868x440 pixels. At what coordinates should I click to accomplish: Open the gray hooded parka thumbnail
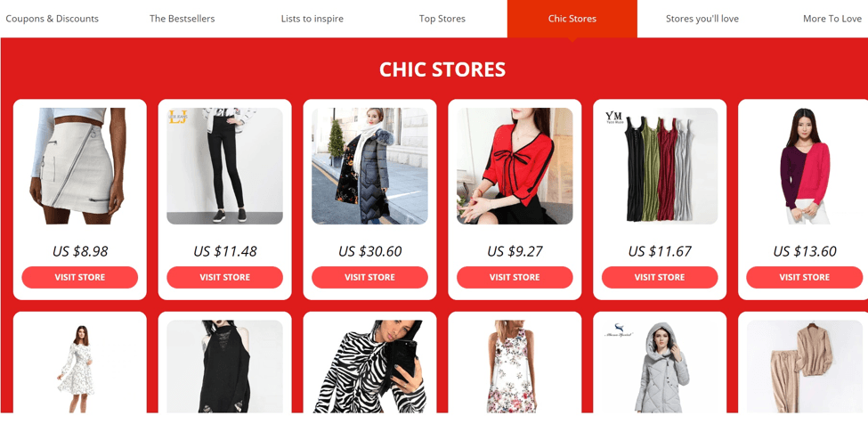(x=660, y=366)
